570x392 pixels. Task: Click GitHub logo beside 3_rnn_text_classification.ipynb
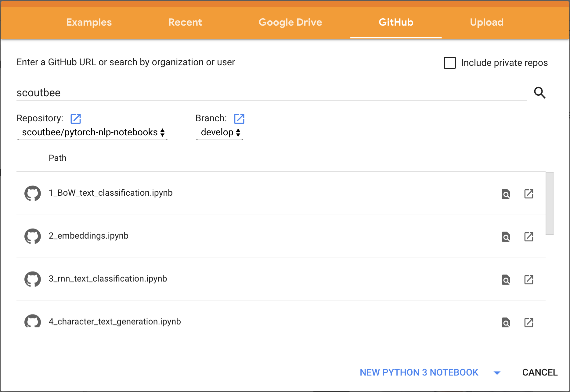(33, 279)
